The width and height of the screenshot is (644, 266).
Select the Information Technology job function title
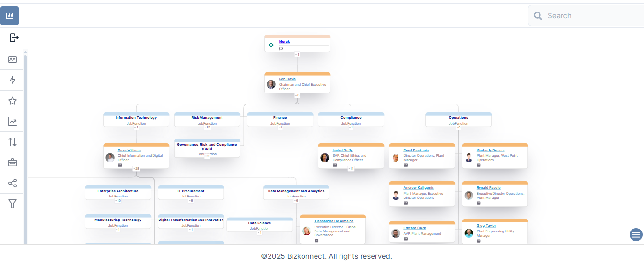136,118
